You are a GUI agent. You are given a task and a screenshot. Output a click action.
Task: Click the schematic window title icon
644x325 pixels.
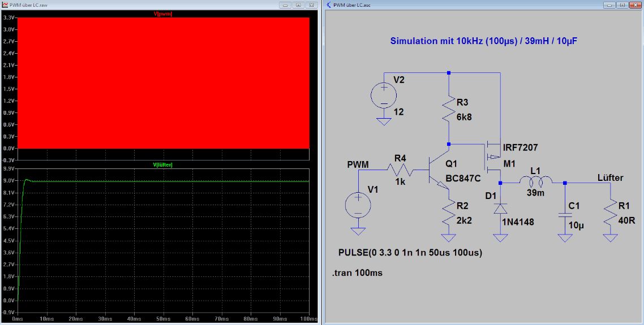329,5
